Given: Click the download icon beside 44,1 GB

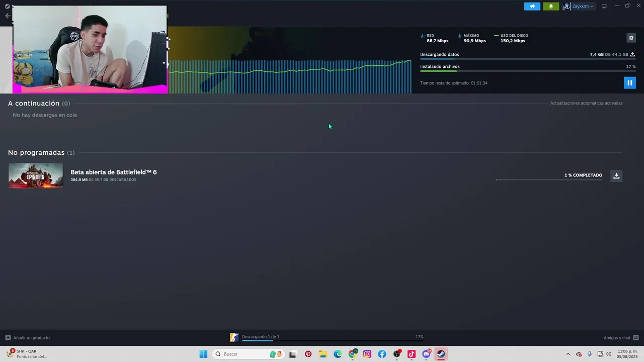Looking at the screenshot, I should pyautogui.click(x=632, y=54).
